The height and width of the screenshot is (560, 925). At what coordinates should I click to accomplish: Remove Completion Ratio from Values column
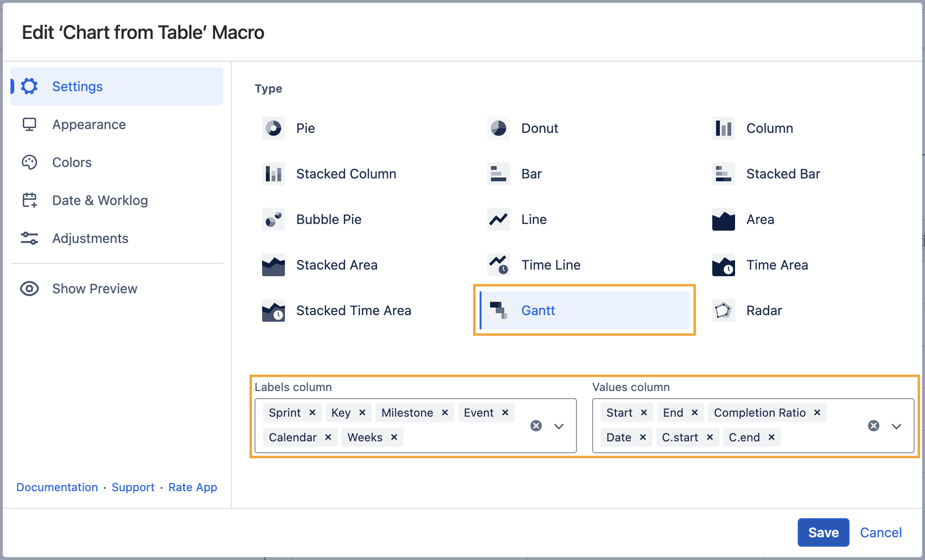(x=817, y=412)
